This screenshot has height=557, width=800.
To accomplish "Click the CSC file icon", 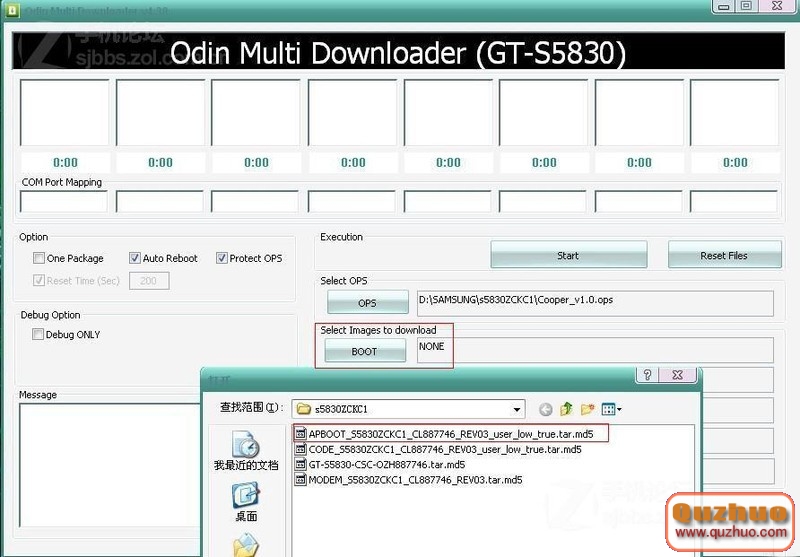I will (301, 465).
